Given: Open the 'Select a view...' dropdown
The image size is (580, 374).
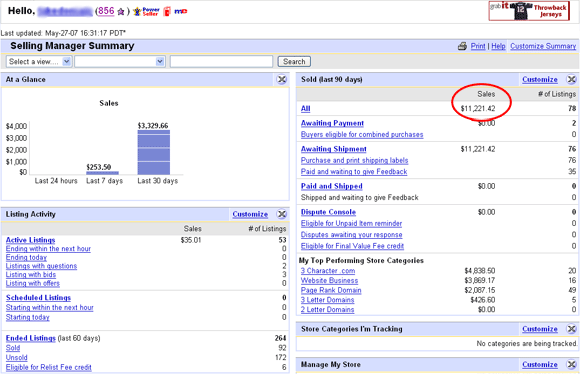Looking at the screenshot, I should (38, 61).
